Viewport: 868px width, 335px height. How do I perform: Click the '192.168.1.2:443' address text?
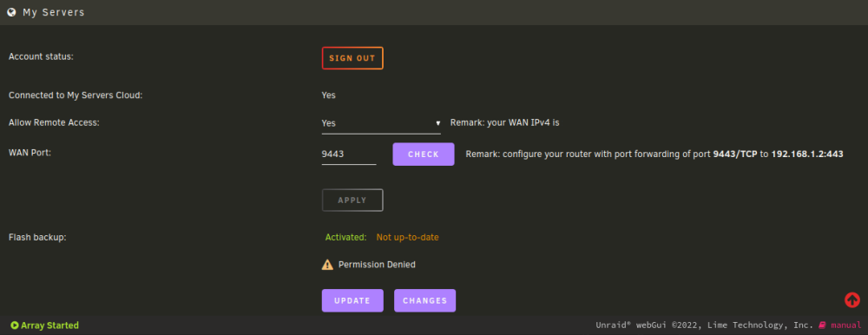click(807, 154)
